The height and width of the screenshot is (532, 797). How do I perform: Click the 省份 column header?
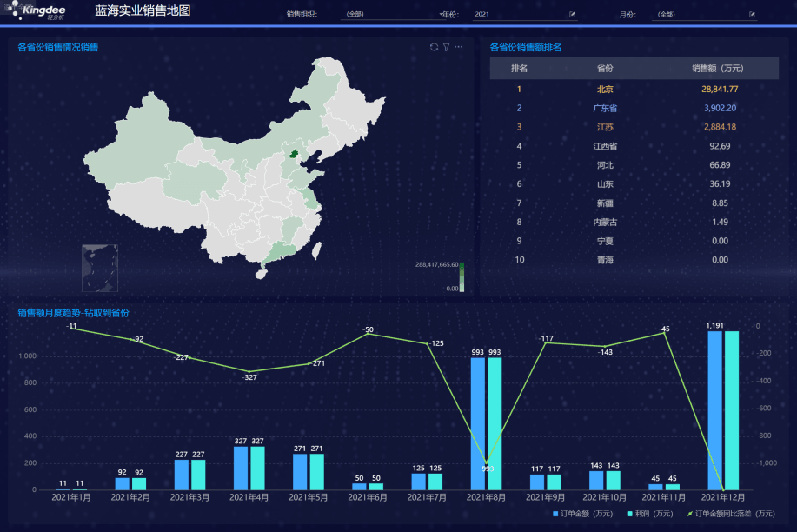tap(605, 68)
